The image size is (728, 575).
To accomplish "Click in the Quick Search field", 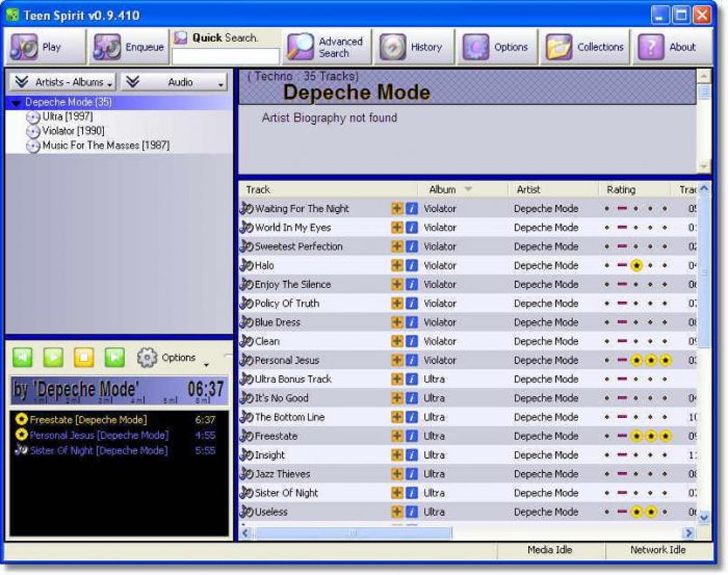I will pos(226,56).
